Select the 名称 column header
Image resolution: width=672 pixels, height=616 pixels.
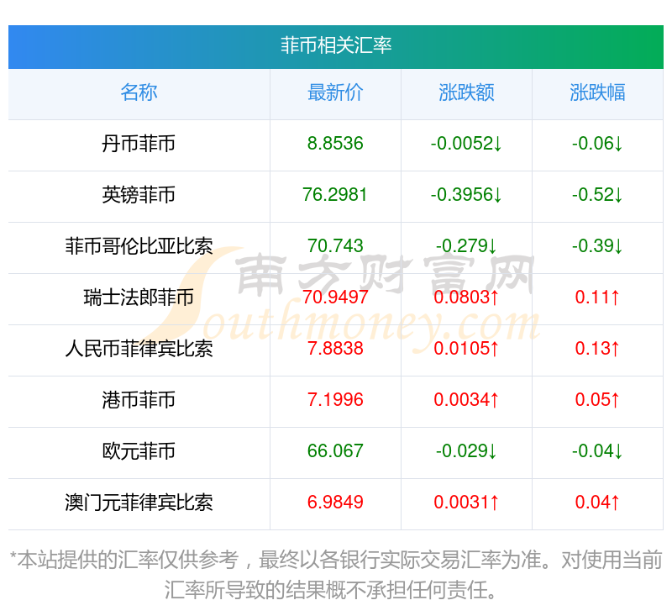[x=139, y=92]
